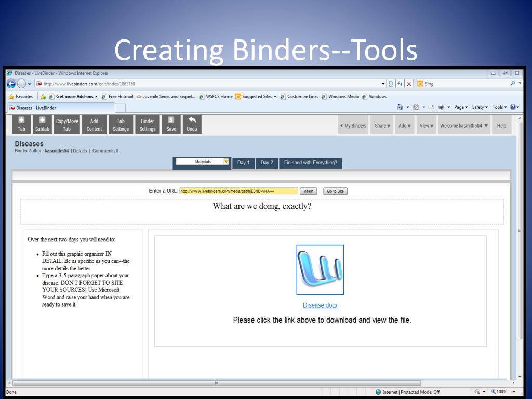Switch to the Day 2 tab
The image size is (532, 399).
tap(267, 162)
